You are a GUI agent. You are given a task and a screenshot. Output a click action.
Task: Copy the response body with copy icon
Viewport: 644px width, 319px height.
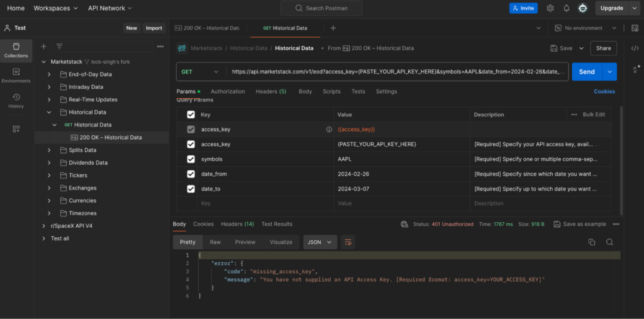[591, 242]
